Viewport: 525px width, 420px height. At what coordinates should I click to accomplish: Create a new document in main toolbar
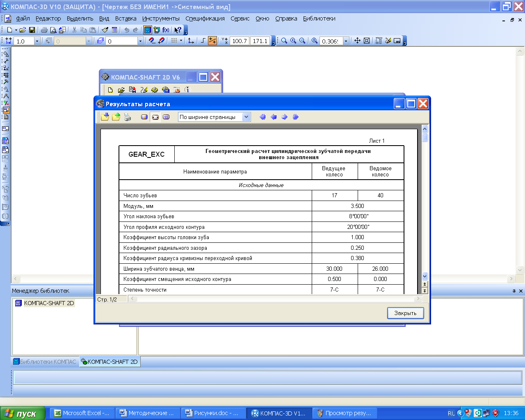pos(9,30)
